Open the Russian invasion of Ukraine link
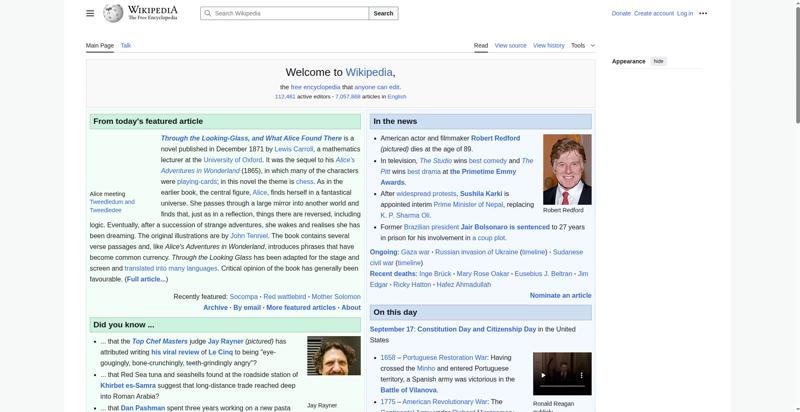Screen dimensions: 800x412 pos(477,252)
